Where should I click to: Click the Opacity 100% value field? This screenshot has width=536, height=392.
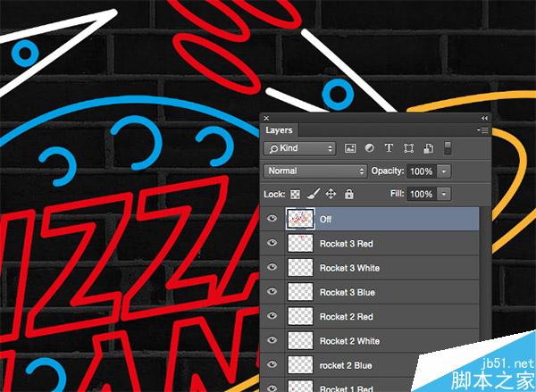[422, 171]
